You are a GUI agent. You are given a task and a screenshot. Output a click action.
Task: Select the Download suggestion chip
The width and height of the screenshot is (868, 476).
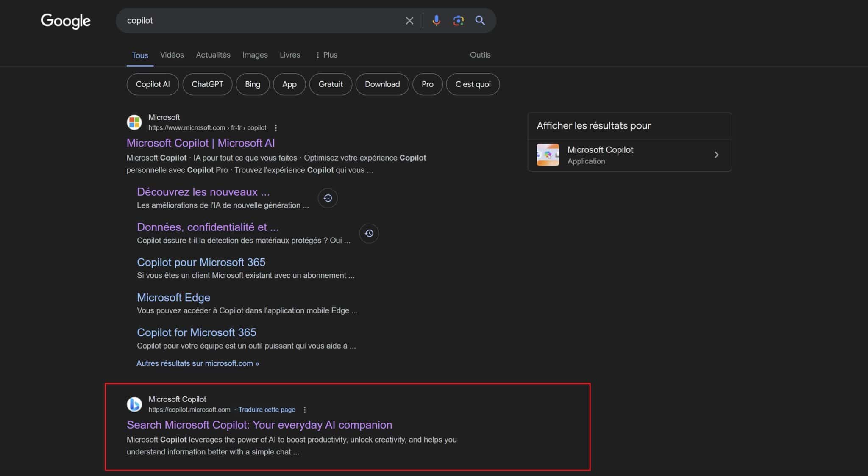click(382, 84)
